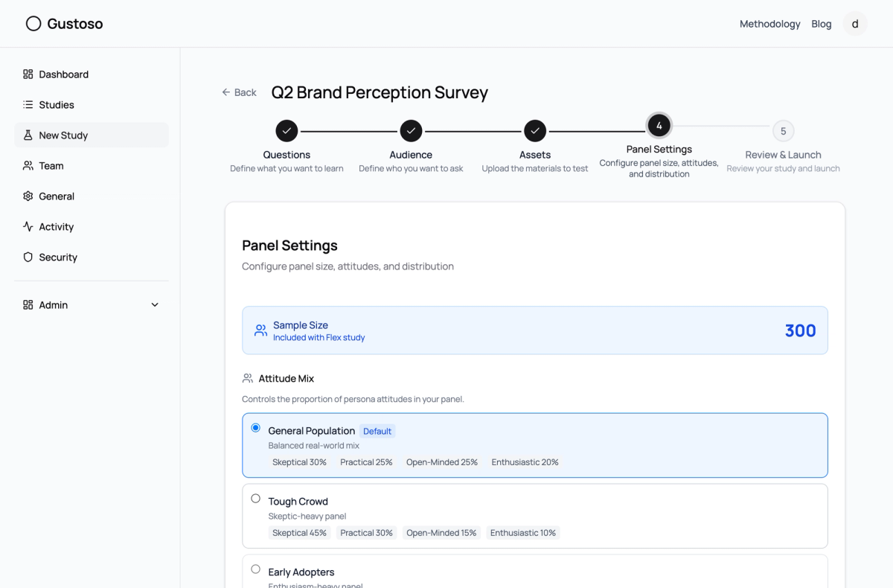Select the Early Adopters radio button
Screen dimensions: 893x588
pos(256,569)
